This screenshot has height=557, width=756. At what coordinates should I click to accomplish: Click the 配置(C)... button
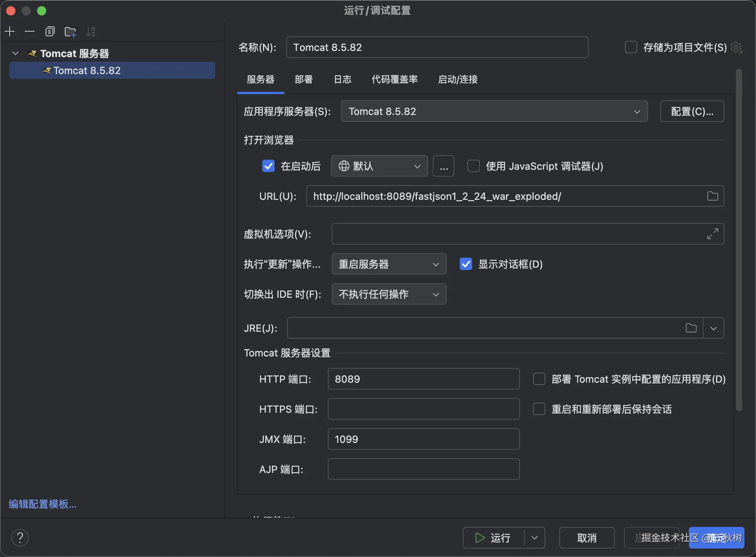pos(692,111)
